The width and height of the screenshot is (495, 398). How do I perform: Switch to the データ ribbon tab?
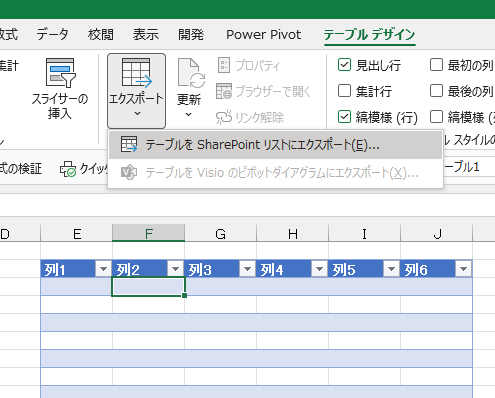pos(52,34)
